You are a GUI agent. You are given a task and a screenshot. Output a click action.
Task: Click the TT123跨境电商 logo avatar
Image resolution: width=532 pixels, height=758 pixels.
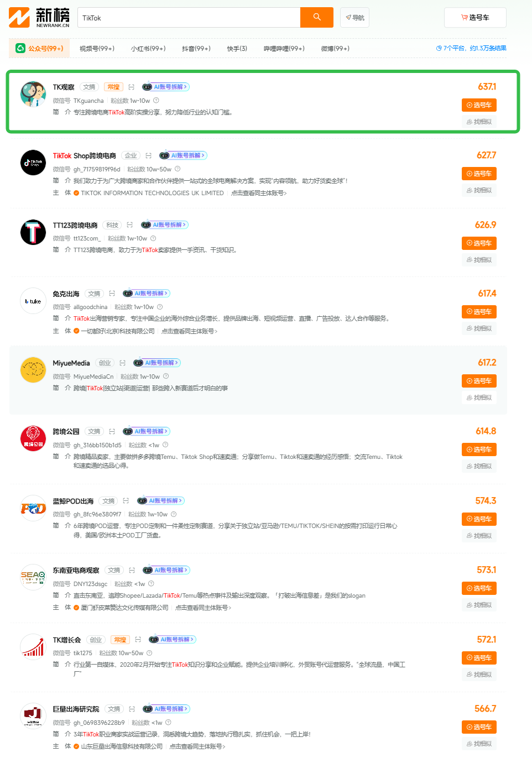[33, 232]
